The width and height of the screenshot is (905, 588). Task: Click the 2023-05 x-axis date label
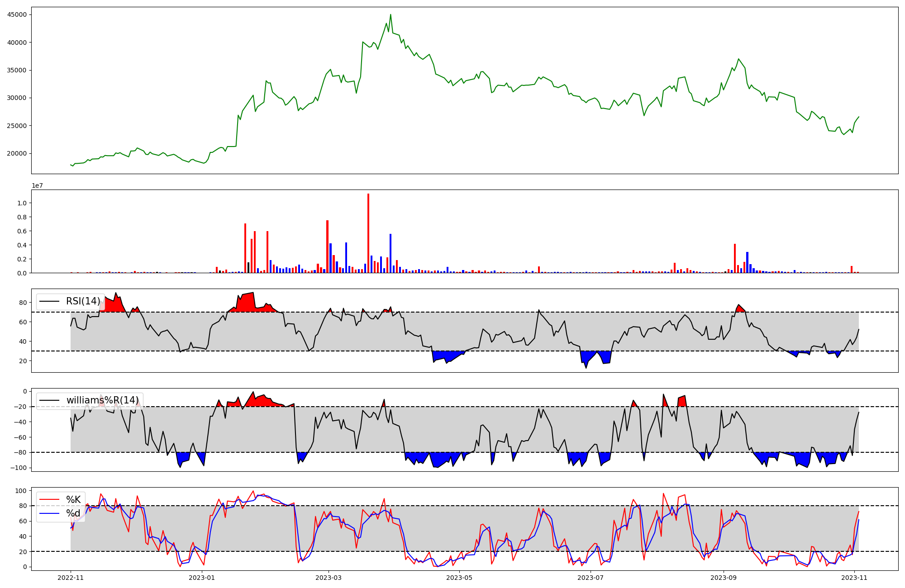coord(460,578)
